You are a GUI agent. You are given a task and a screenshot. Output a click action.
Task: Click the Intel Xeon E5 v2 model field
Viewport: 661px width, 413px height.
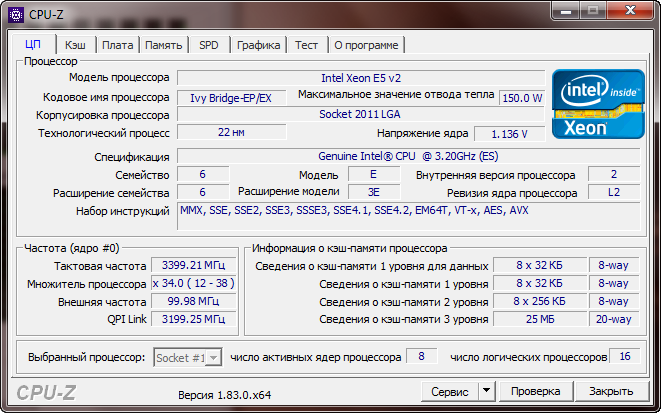[361, 78]
